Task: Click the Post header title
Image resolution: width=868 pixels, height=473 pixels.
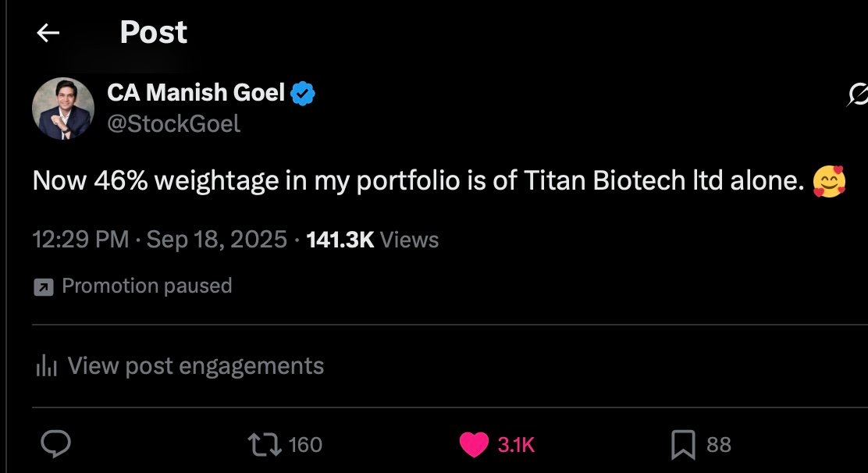Action: click(x=153, y=33)
